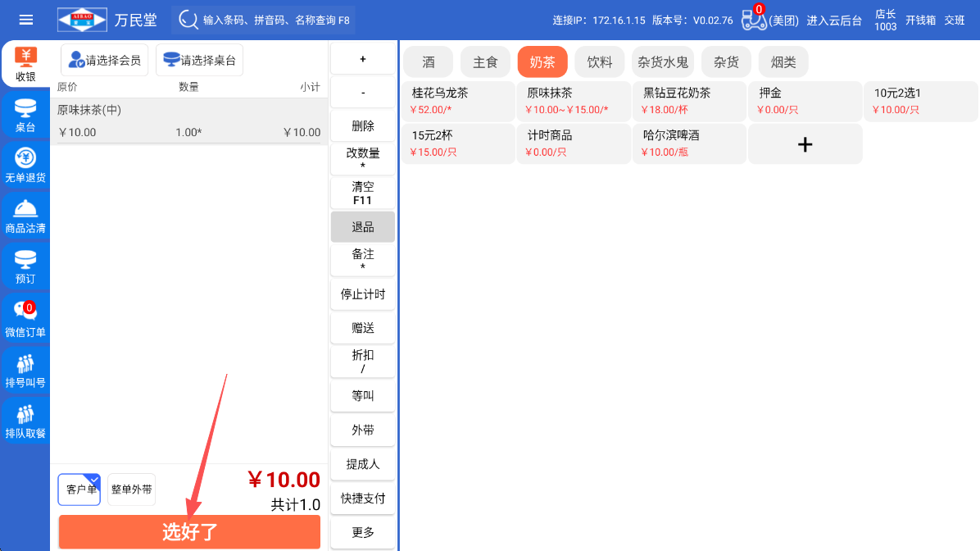
Task: Open 微信订单 with notification badge
Action: pyautogui.click(x=25, y=320)
